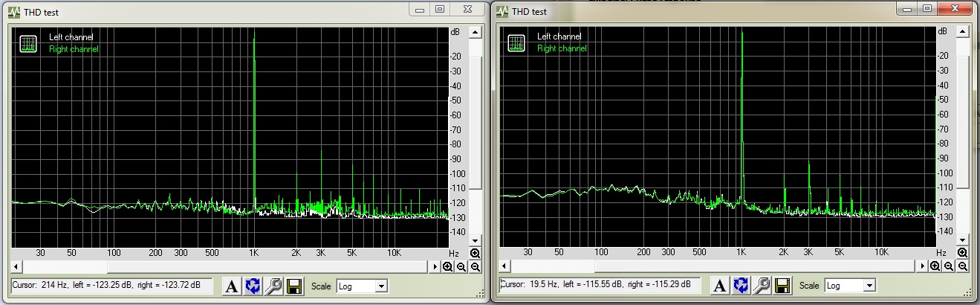Click scroll-right arrow of left window's horizontal scrollbar

pos(435,266)
